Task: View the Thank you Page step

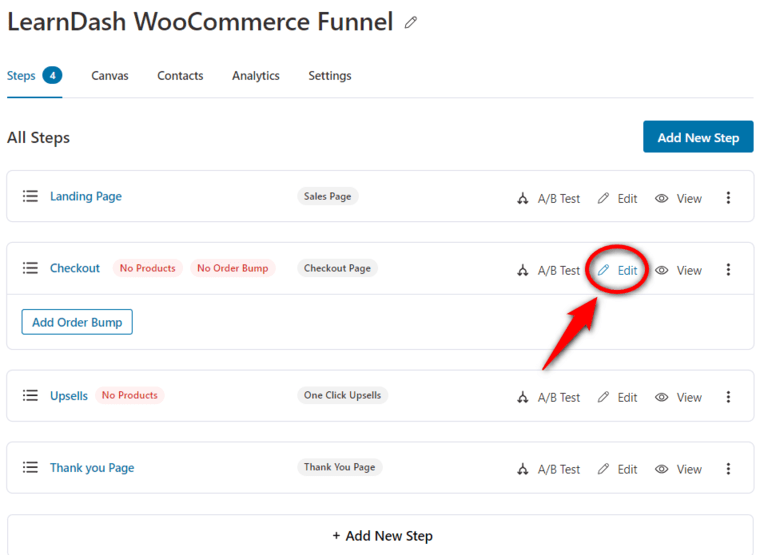Action: click(678, 469)
